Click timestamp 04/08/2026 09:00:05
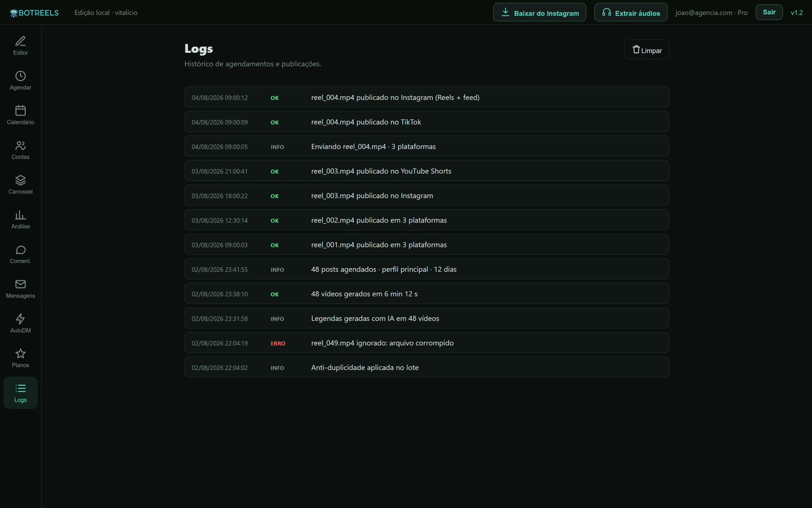 [x=220, y=147]
